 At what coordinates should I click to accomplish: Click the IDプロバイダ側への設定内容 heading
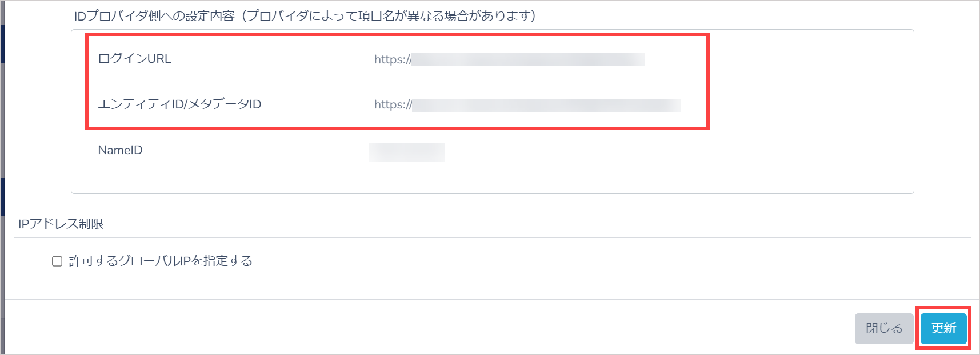[154, 16]
